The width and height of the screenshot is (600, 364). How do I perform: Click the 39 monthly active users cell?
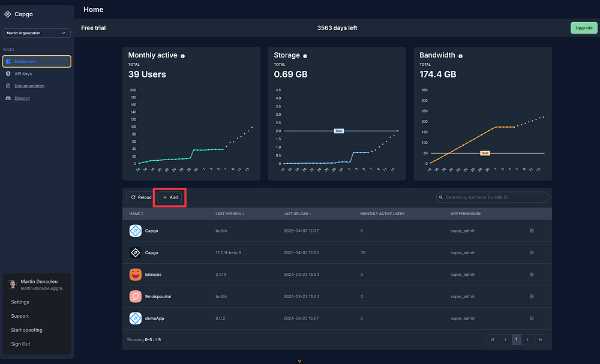coord(363,252)
